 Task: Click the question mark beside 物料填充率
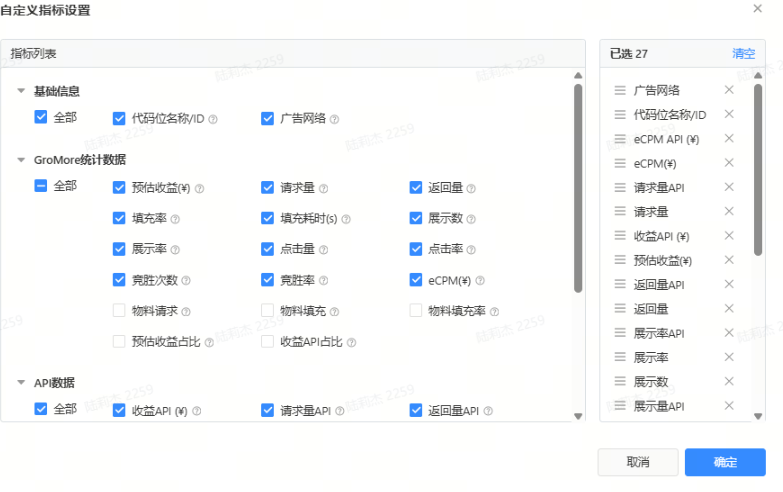click(x=494, y=311)
